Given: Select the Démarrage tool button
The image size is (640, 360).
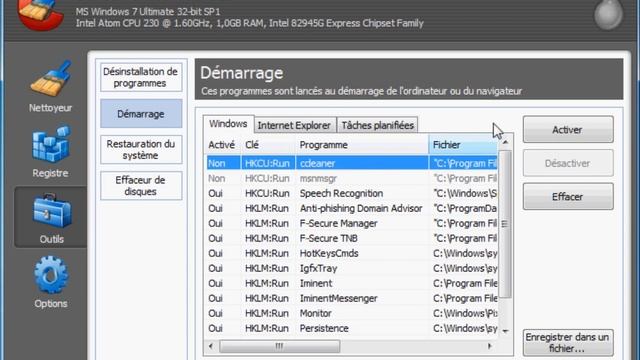Looking at the screenshot, I should (141, 113).
